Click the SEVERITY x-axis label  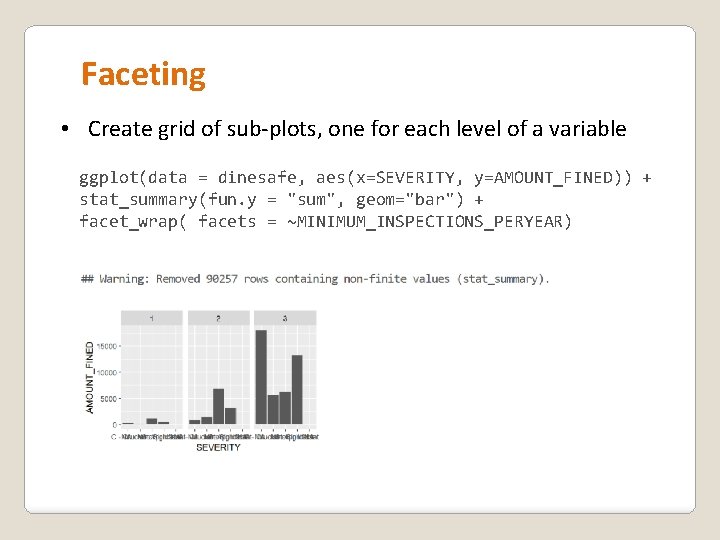click(x=218, y=448)
